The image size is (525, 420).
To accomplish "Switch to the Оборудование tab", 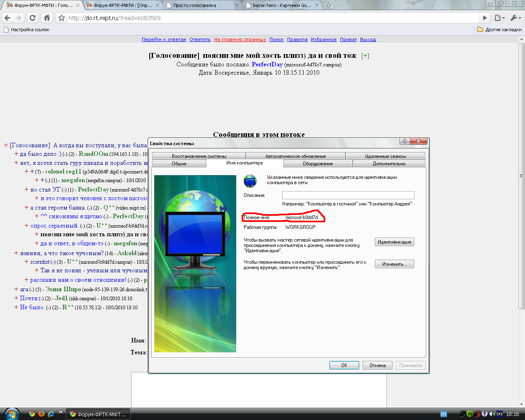I will click(317, 164).
